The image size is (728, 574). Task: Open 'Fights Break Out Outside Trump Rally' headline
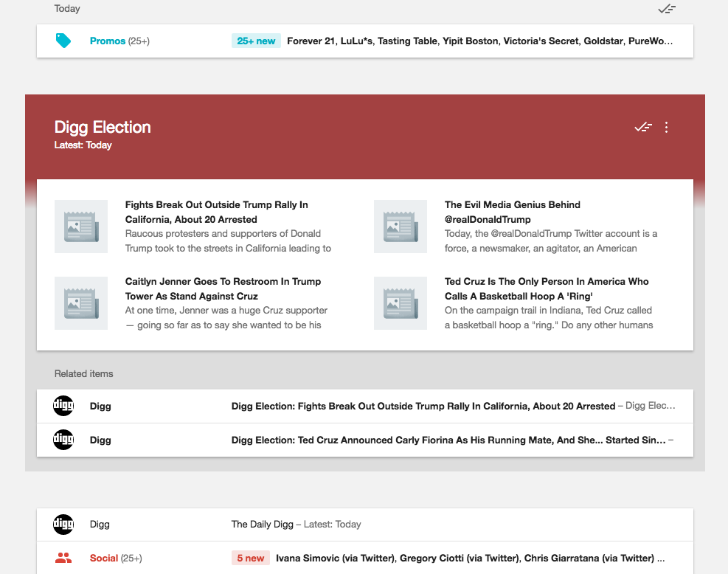point(216,212)
